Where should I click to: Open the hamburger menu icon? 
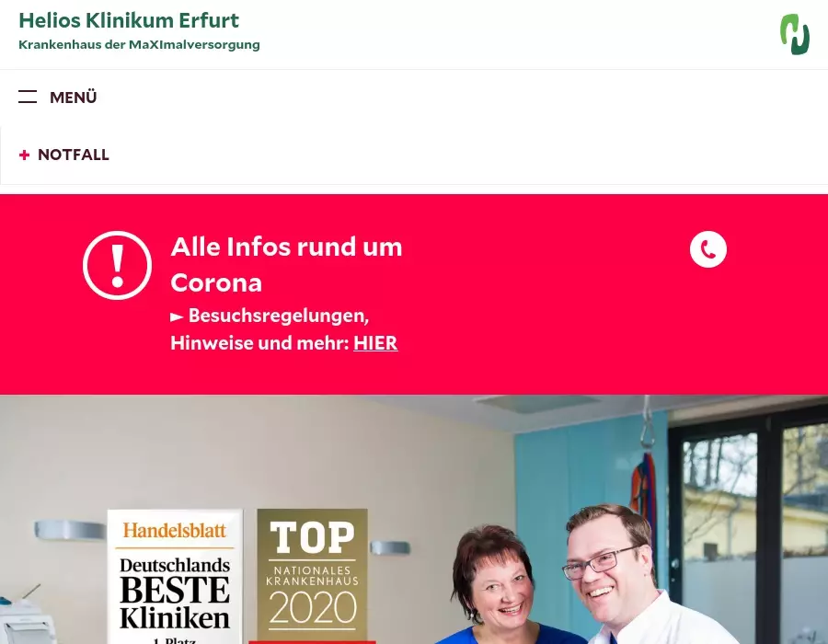(x=28, y=97)
